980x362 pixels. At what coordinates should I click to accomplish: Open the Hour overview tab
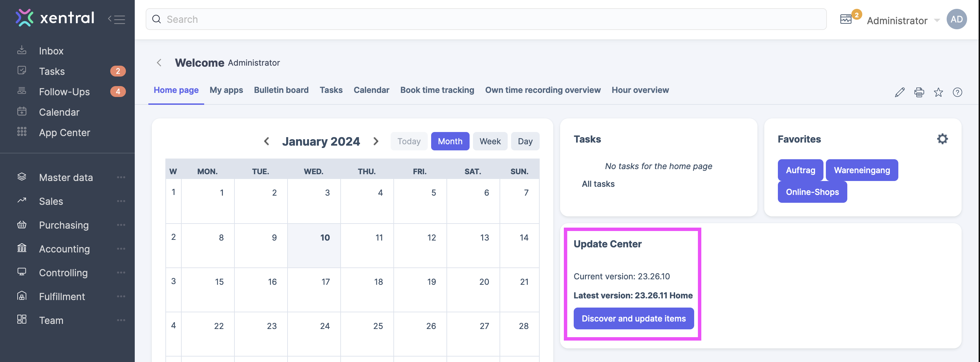click(x=640, y=90)
